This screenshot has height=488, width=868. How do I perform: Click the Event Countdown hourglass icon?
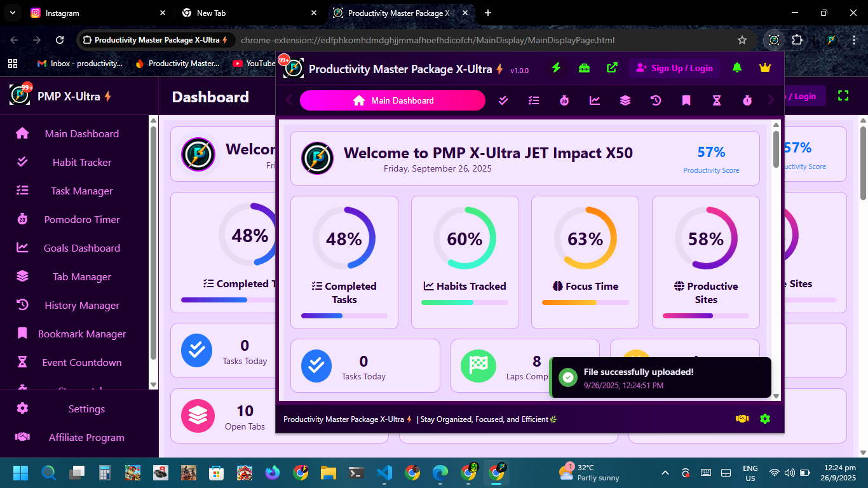click(717, 100)
